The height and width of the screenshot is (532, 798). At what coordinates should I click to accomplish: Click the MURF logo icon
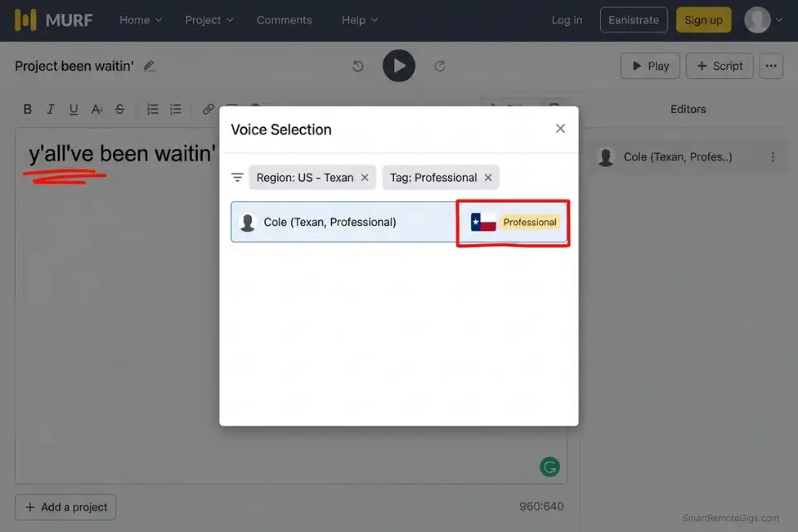pos(26,20)
